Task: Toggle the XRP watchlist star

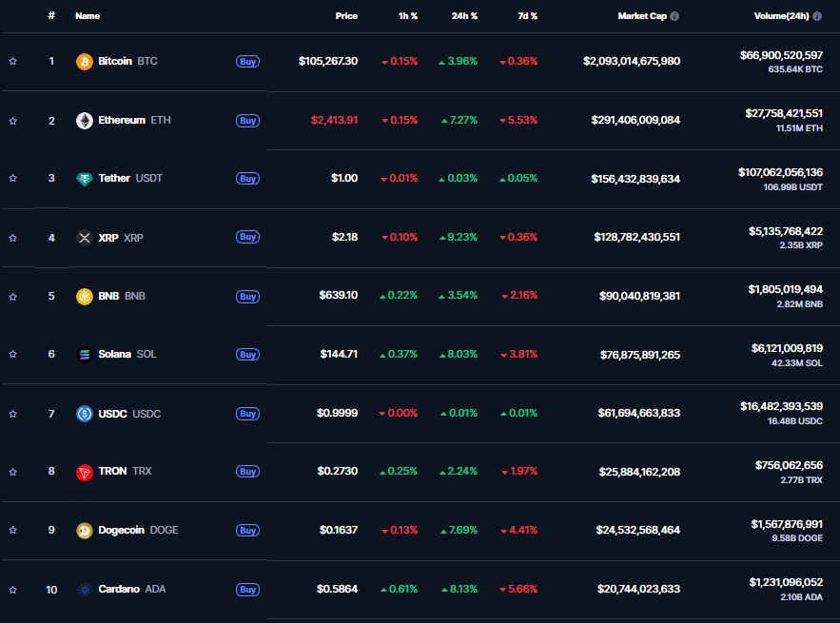Action: pos(13,237)
